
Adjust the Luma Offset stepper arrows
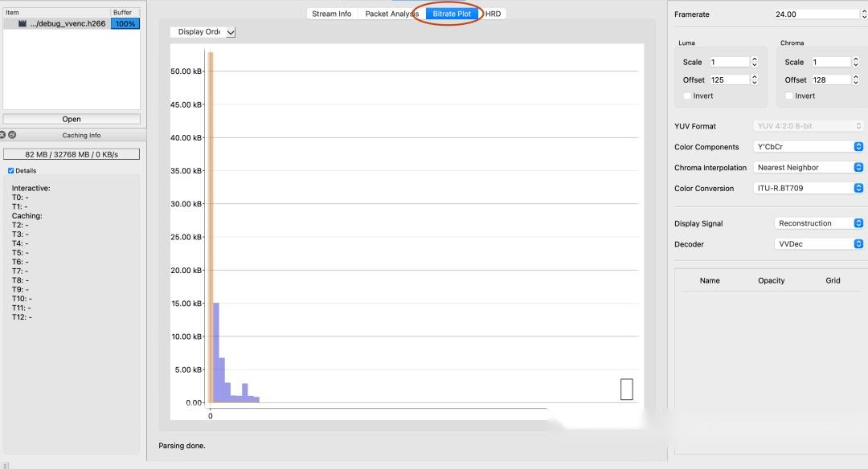coord(754,80)
